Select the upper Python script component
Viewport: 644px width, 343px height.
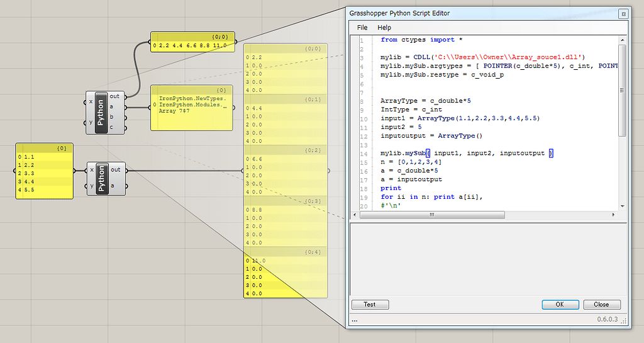[101, 113]
